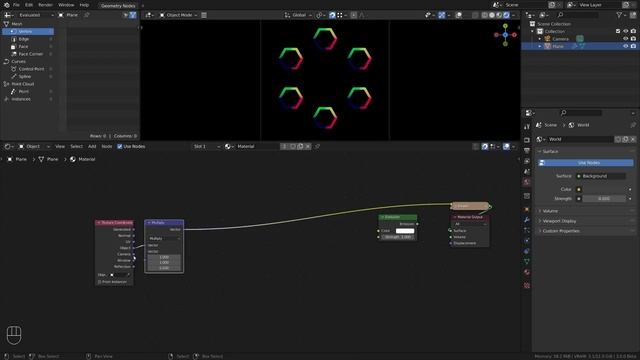This screenshot has width=640, height=360.
Task: Switch viewport to rendered shading
Action: 507,15
